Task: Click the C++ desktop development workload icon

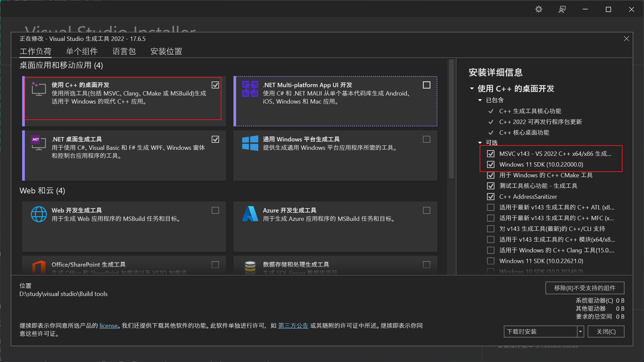Action: click(39, 89)
